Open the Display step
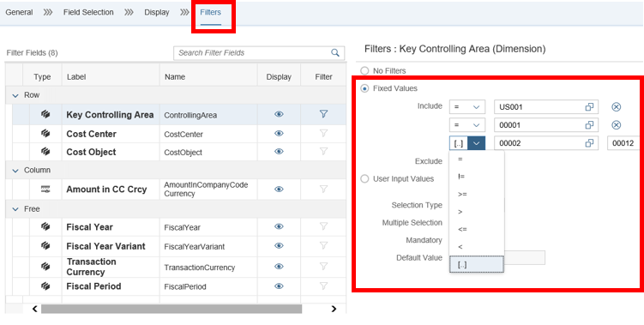The image size is (644, 325). point(156,12)
